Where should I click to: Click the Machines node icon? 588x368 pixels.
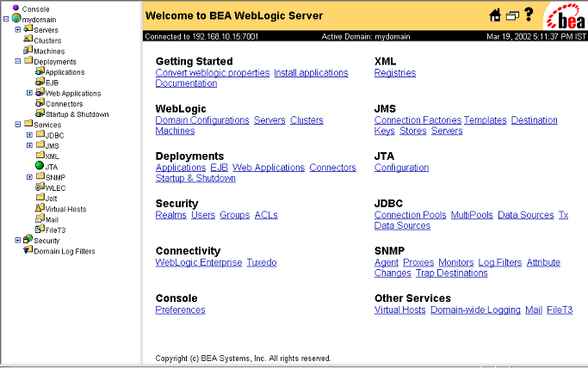pyautogui.click(x=28, y=50)
